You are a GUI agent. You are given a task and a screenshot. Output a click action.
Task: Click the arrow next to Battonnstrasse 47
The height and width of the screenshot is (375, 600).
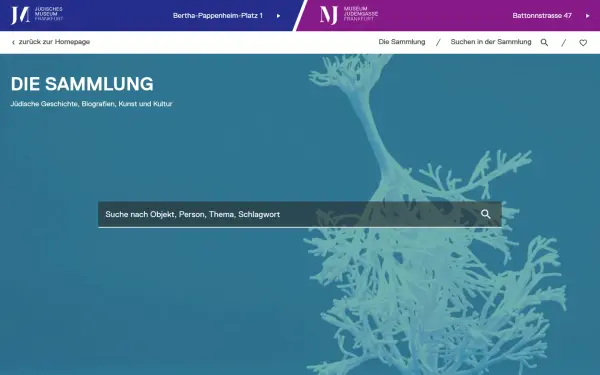tap(587, 16)
